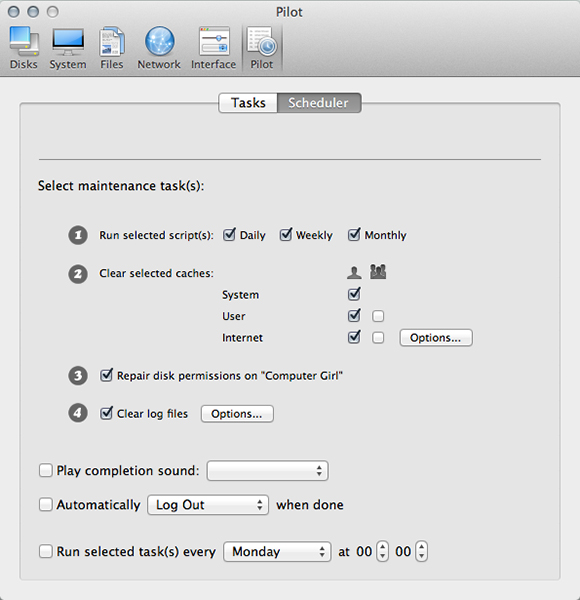Uncheck the Weekly script checkbox

click(286, 235)
